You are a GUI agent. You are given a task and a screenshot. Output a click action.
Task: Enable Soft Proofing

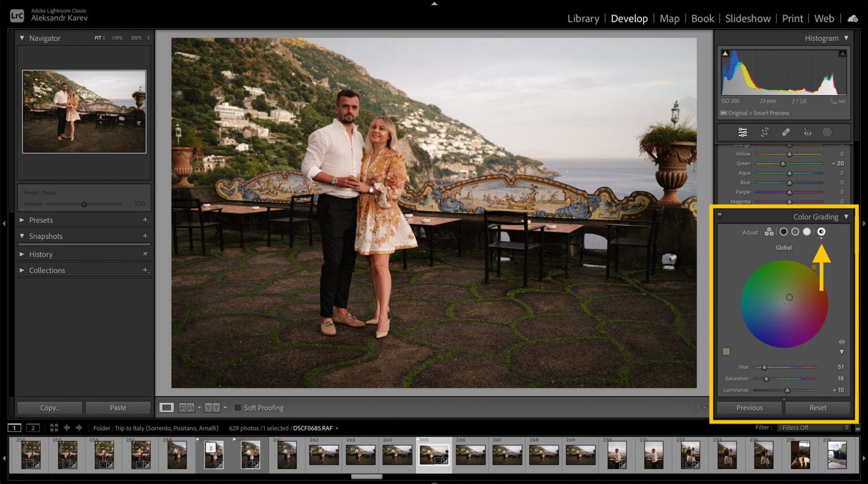tap(238, 407)
